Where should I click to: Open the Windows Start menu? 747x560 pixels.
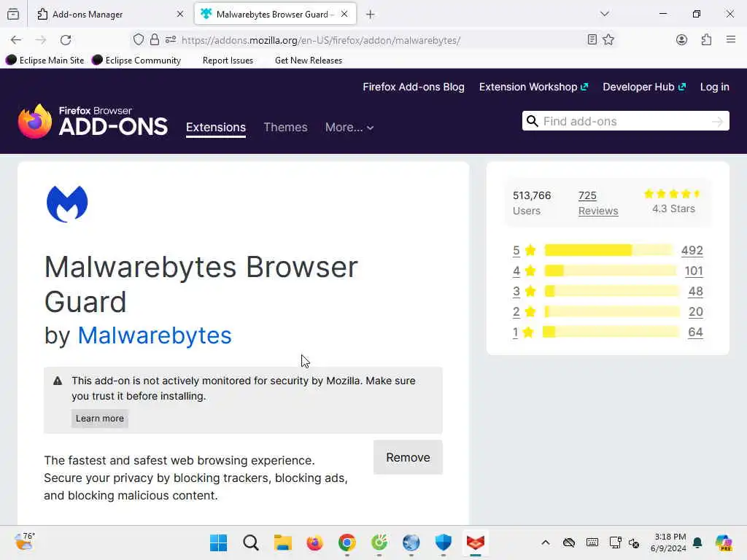click(x=219, y=542)
